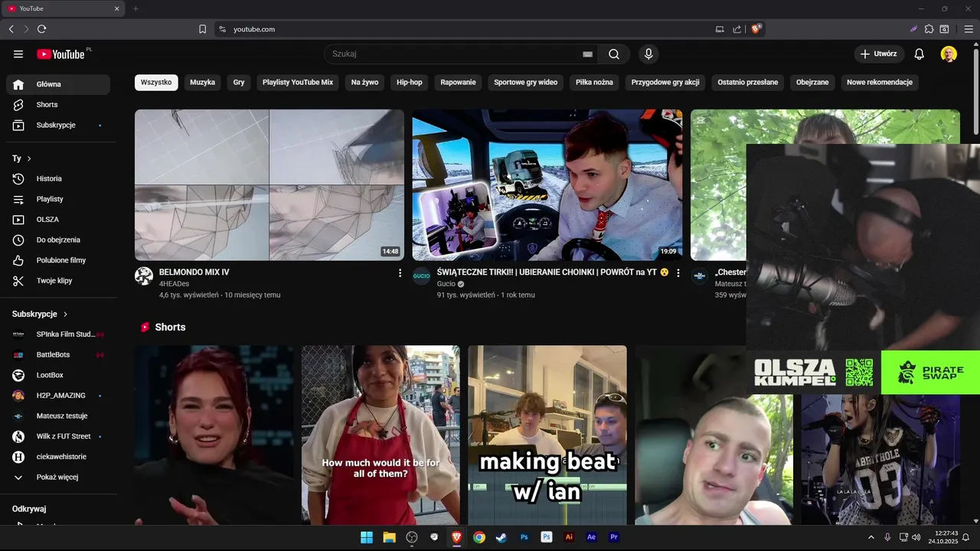Select the Nowe rekomendacje chip
The height and width of the screenshot is (551, 980).
(880, 83)
